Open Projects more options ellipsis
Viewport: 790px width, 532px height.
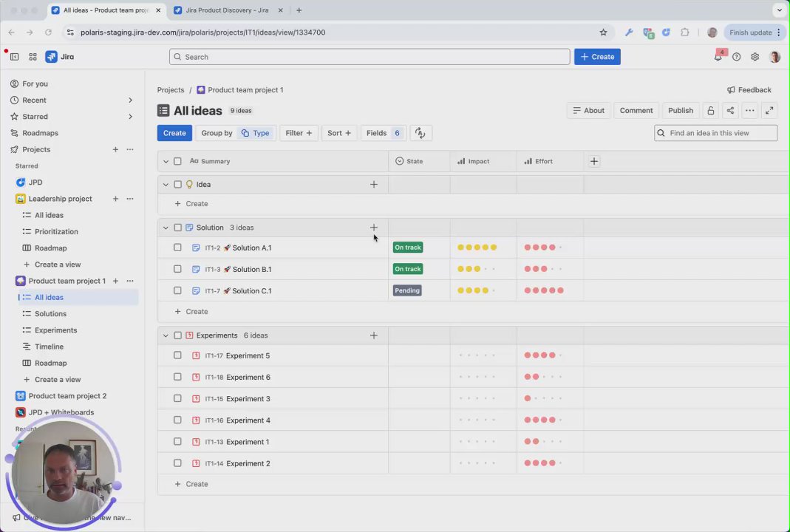pos(130,149)
